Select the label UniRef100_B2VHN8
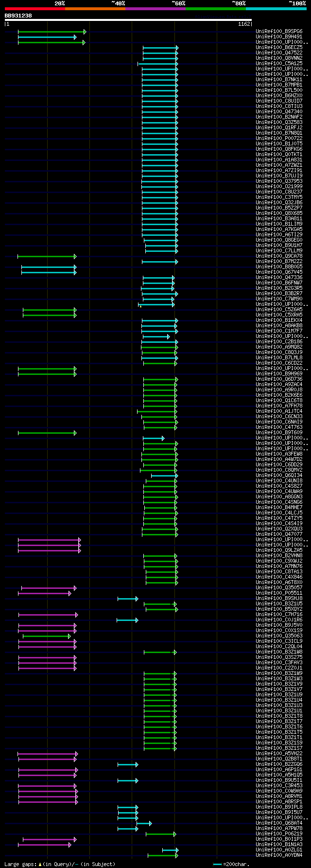The image size is (311, 868). tap(279, 556)
